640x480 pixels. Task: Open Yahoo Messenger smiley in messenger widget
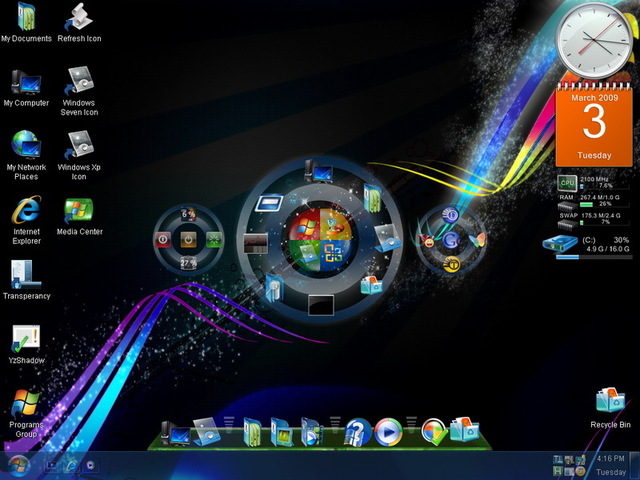click(x=427, y=241)
